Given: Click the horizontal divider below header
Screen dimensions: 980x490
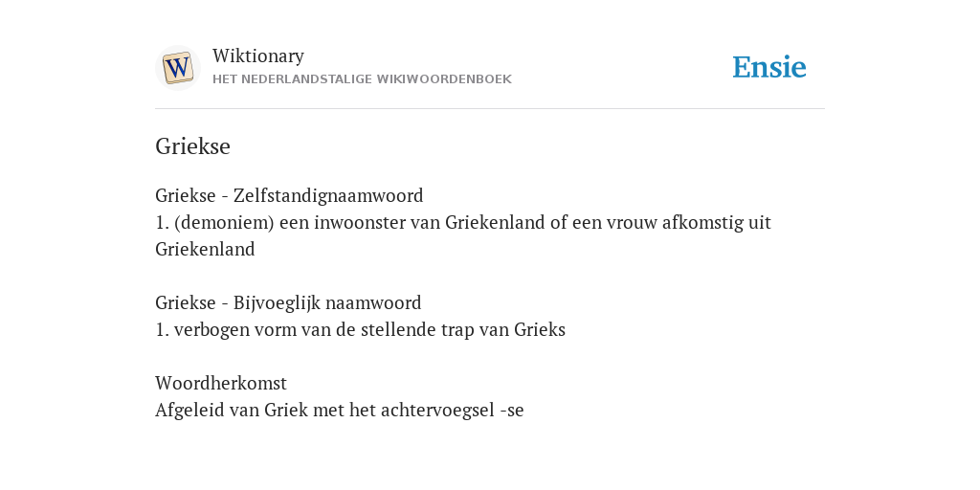Looking at the screenshot, I should tap(490, 109).
